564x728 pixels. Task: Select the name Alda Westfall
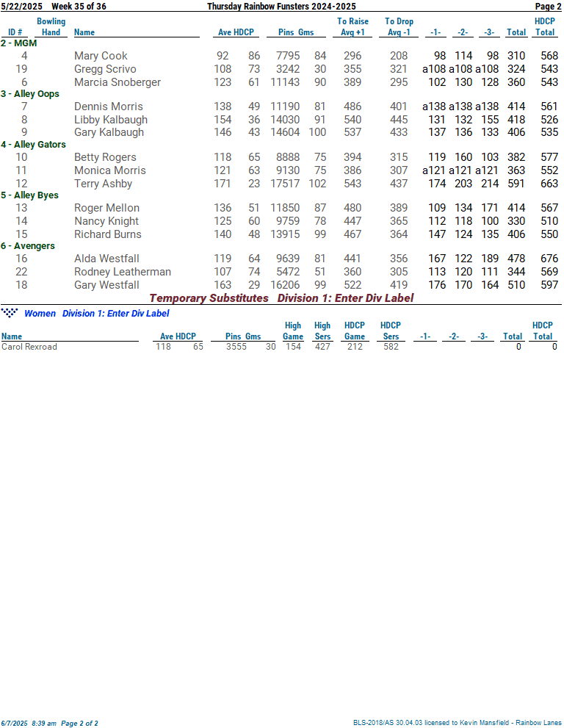click(x=106, y=259)
